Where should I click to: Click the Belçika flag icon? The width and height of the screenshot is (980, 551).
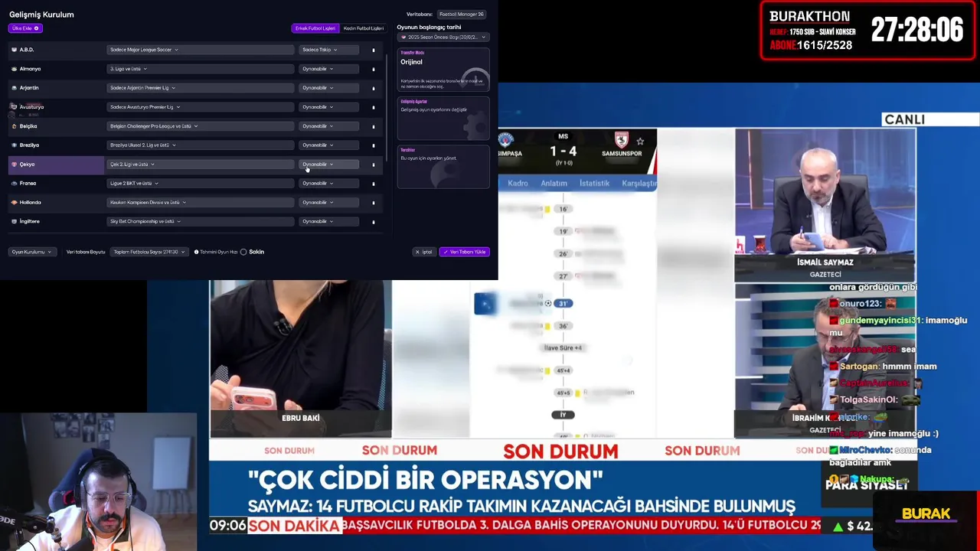(x=14, y=126)
